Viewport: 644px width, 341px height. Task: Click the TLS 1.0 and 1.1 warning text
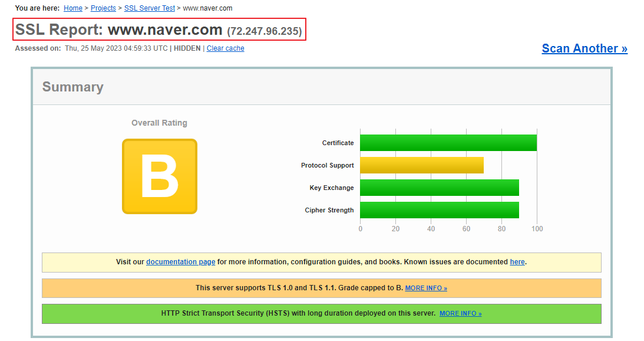pyautogui.click(x=299, y=288)
